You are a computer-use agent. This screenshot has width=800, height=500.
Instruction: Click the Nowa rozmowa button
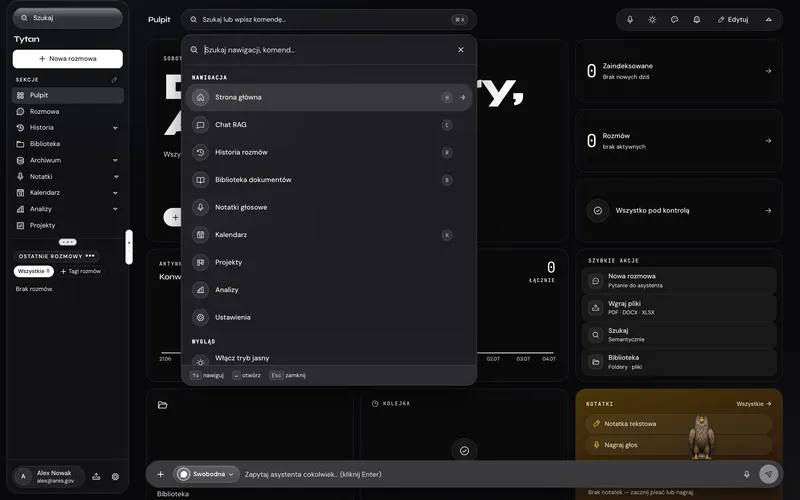click(68, 59)
